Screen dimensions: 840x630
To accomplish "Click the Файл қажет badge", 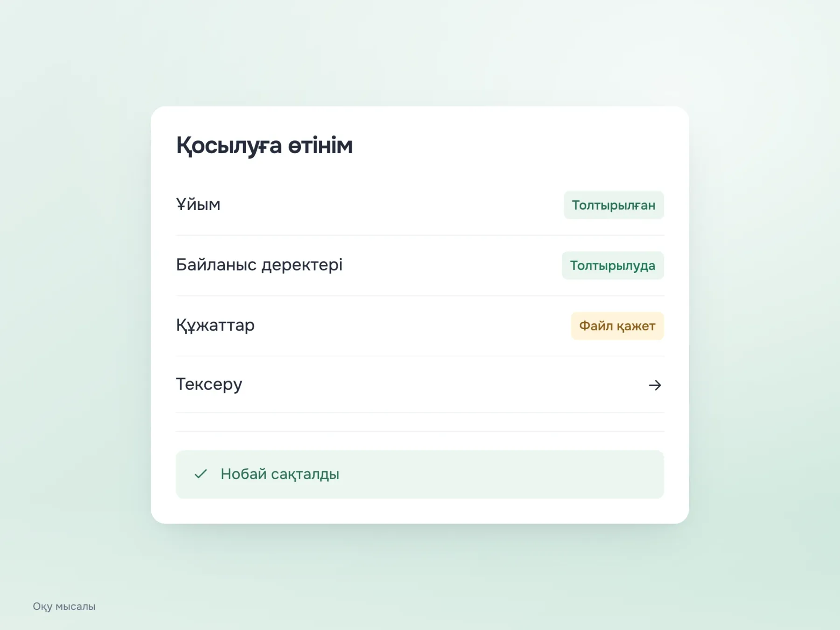I will pos(617,326).
